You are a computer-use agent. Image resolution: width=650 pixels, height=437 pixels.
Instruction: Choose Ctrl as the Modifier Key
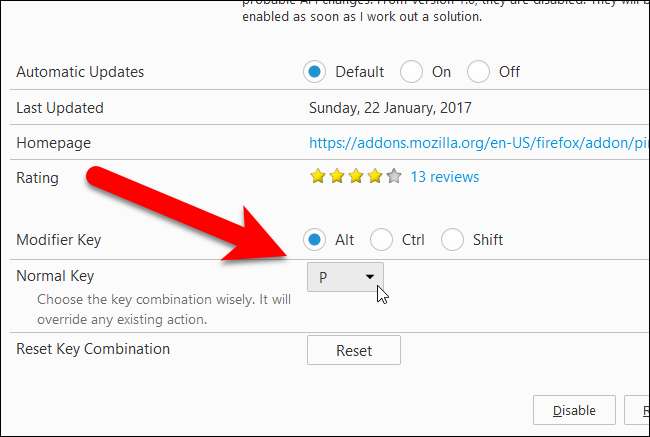pyautogui.click(x=381, y=240)
